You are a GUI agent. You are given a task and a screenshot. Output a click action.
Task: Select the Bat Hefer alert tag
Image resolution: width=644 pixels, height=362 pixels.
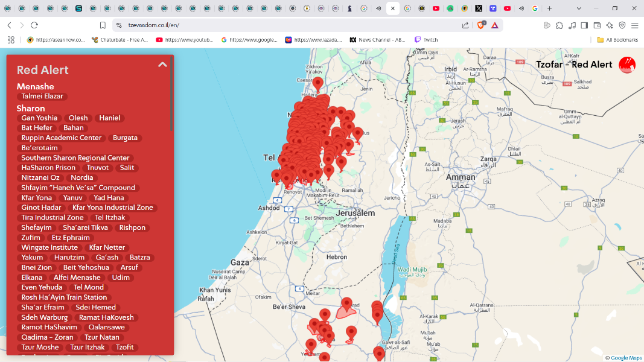coord(37,128)
